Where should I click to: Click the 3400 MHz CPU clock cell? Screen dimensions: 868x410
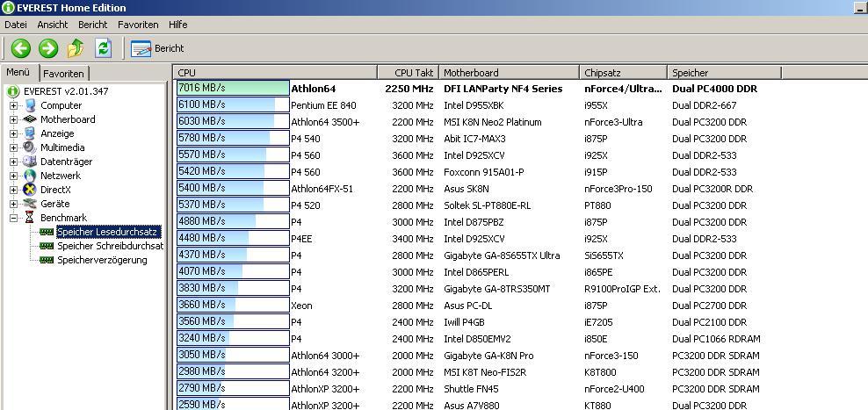(x=412, y=239)
